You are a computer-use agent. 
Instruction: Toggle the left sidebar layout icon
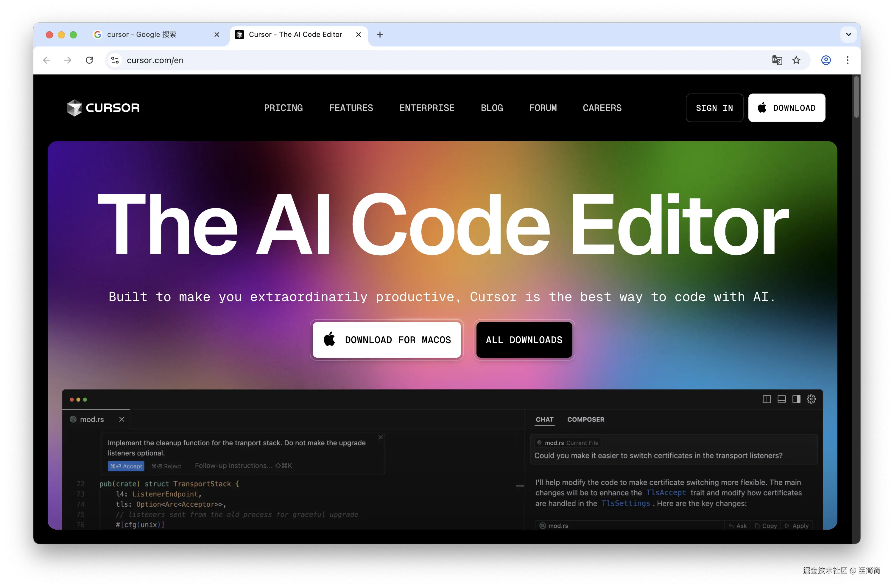point(767,399)
